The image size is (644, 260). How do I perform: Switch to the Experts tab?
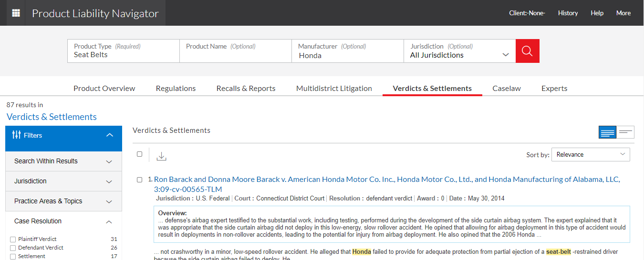point(554,88)
